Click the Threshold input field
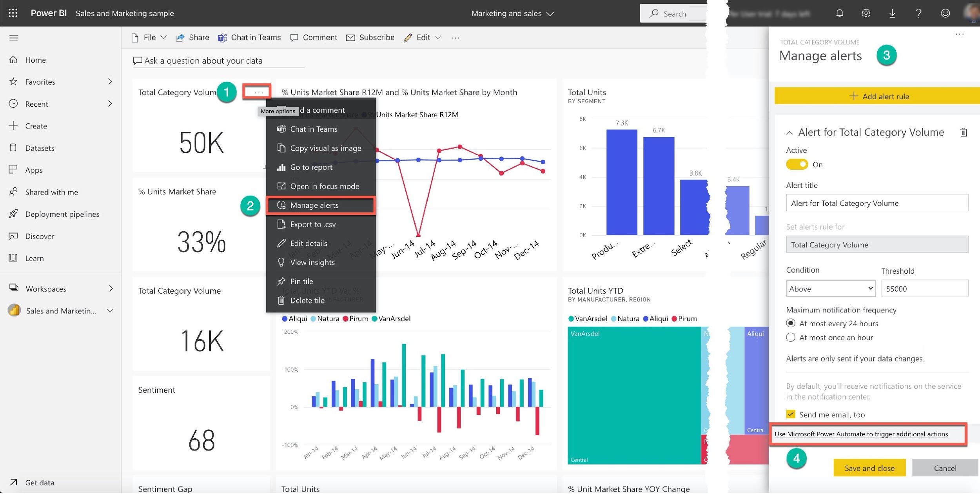Image resolution: width=980 pixels, height=494 pixels. (x=924, y=289)
